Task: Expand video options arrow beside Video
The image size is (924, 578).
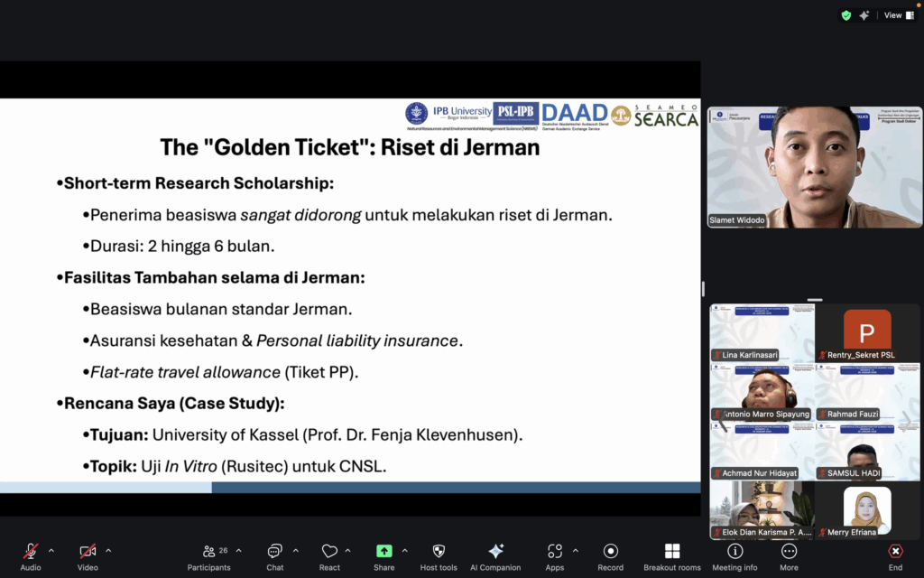Action: click(108, 550)
